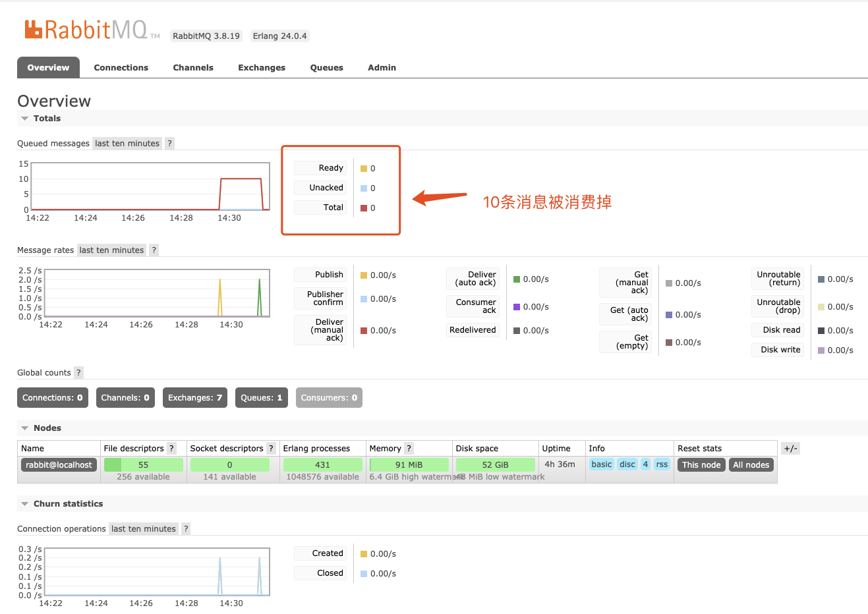Open Exchanges: 7 count button
Viewport: 868px width, 614px height.
tap(195, 398)
